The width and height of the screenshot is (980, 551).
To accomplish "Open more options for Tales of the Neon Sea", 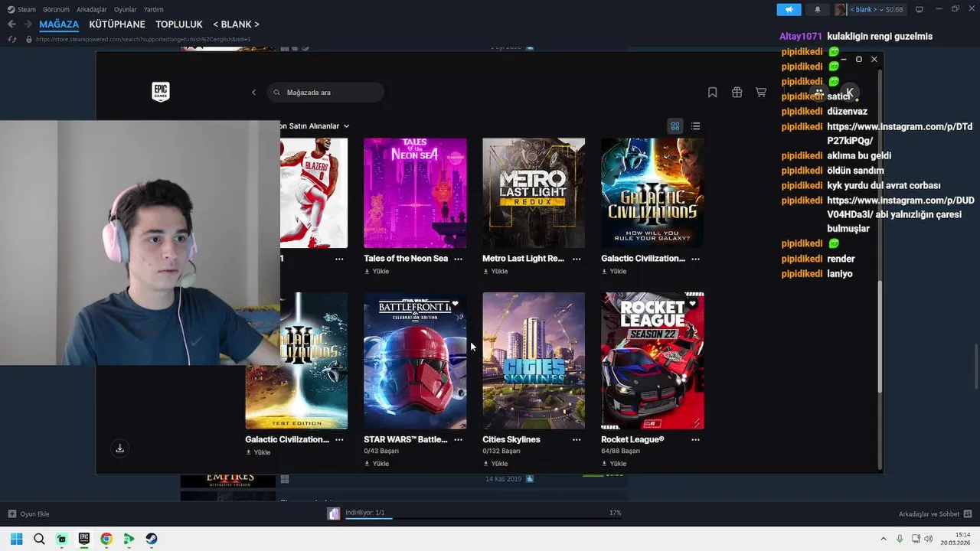I will point(458,259).
